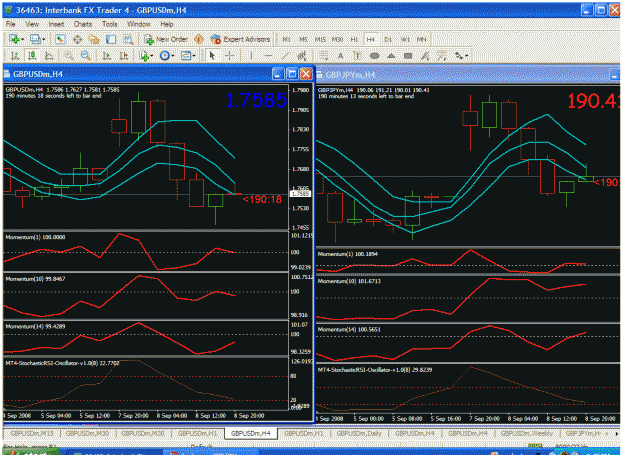Open the Window menu

(x=138, y=24)
